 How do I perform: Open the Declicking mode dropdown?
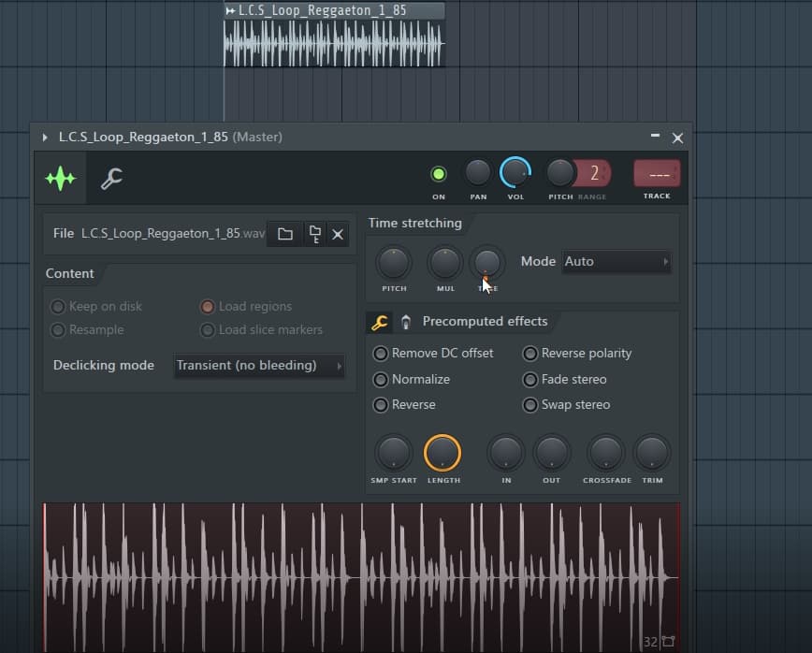tap(259, 366)
